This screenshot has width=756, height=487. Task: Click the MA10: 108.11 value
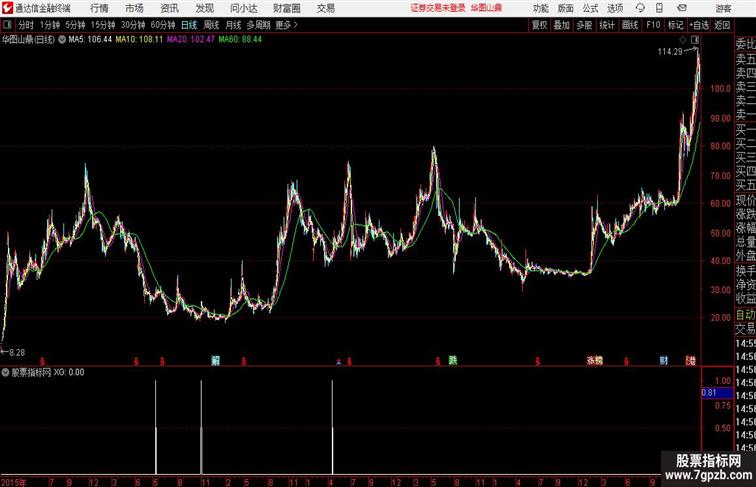(x=139, y=40)
